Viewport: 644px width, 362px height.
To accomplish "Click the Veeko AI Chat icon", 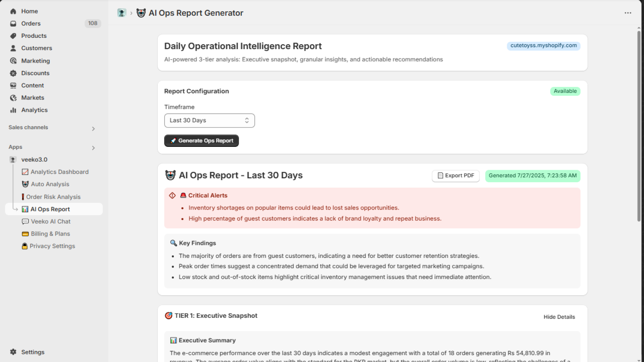I will click(x=25, y=221).
